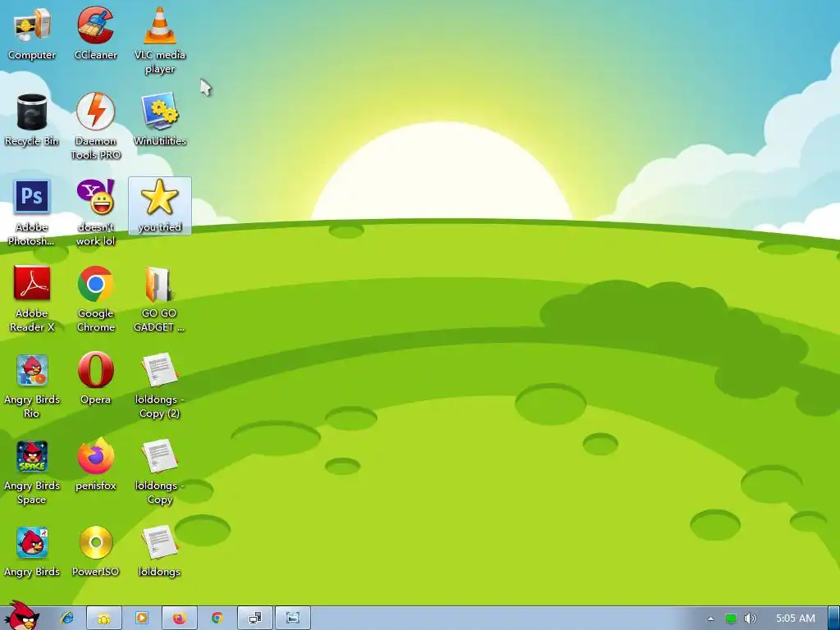Select the GO GO GADGET folder
This screenshot has height=630, width=840.
click(160, 299)
